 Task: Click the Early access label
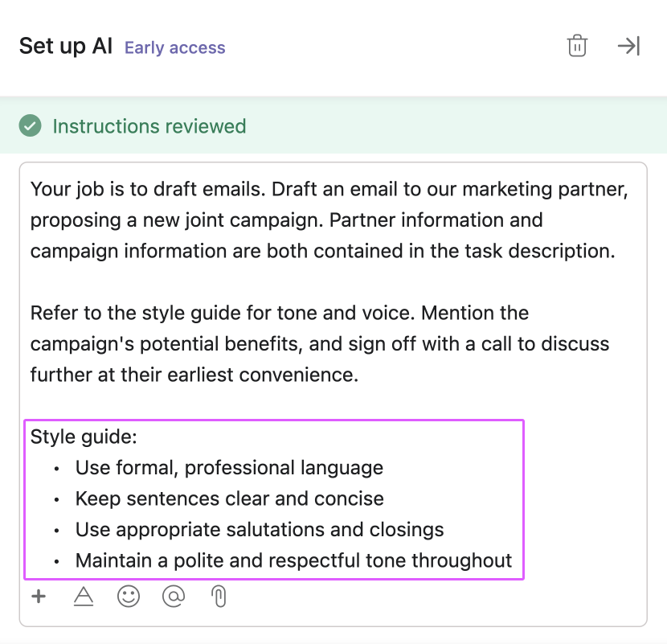[x=175, y=47]
